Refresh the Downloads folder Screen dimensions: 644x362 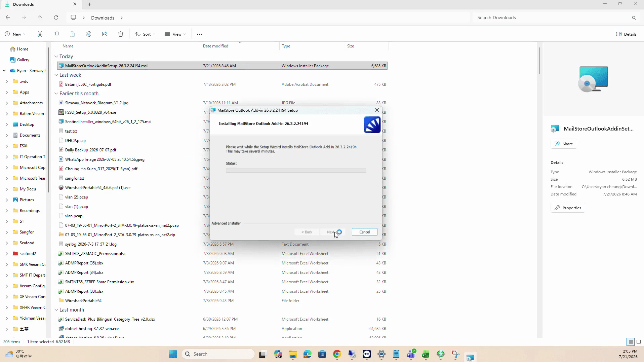click(x=56, y=17)
